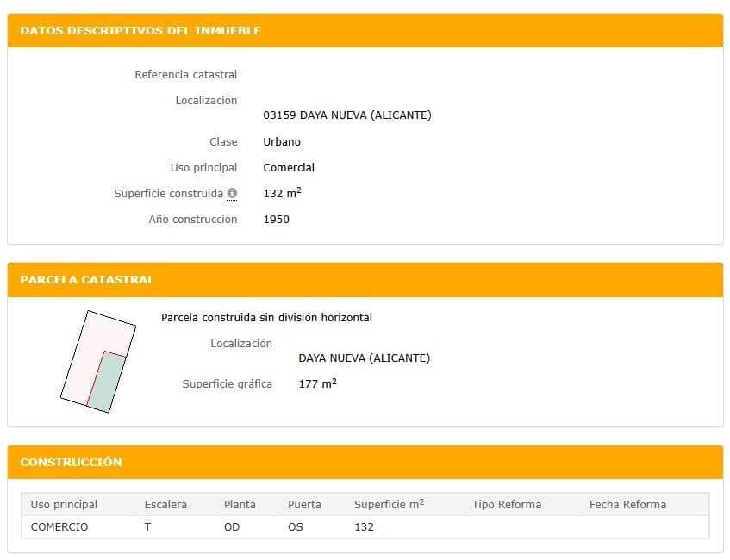Select the COMERCIO row in the construction table

pyautogui.click(x=59, y=526)
